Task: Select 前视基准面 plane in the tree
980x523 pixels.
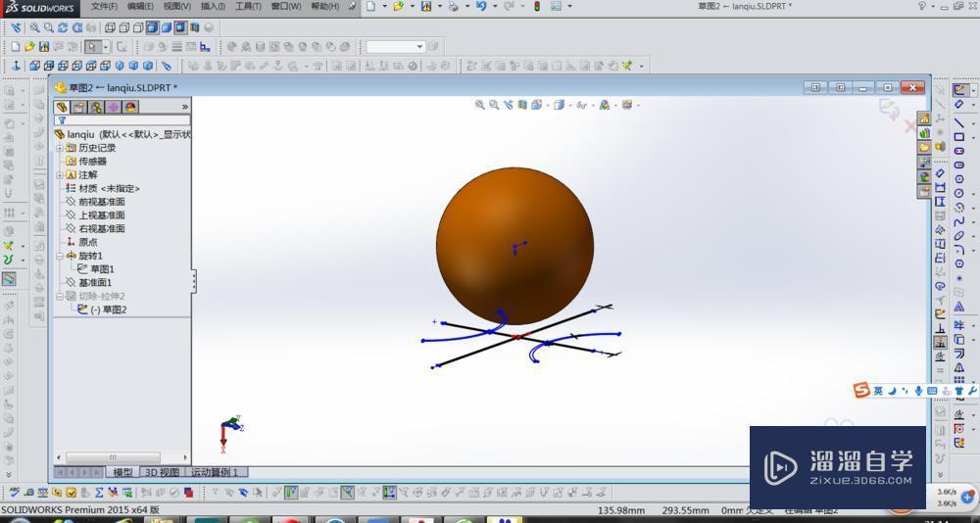Action: click(102, 202)
